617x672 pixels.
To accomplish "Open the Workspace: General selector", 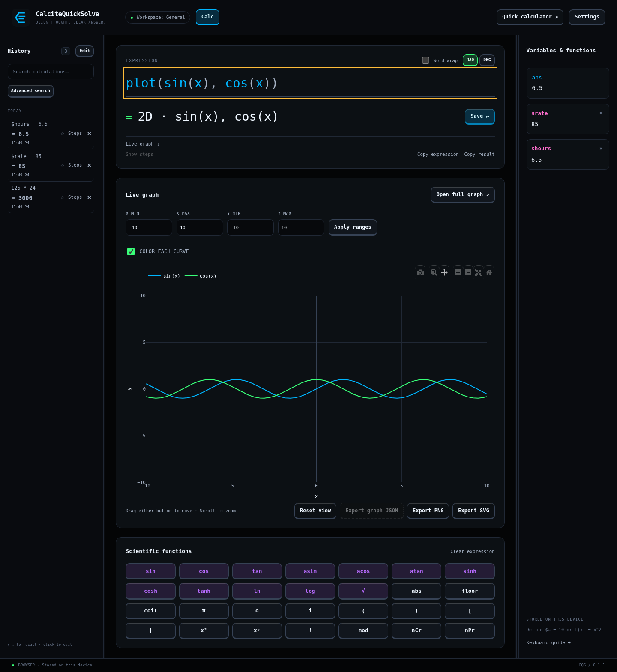I will pyautogui.click(x=158, y=18).
